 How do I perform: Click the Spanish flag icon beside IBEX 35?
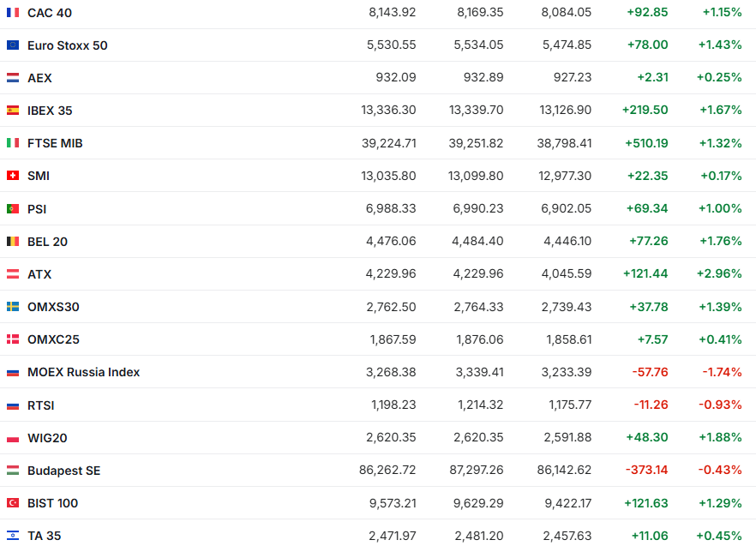[x=13, y=111]
